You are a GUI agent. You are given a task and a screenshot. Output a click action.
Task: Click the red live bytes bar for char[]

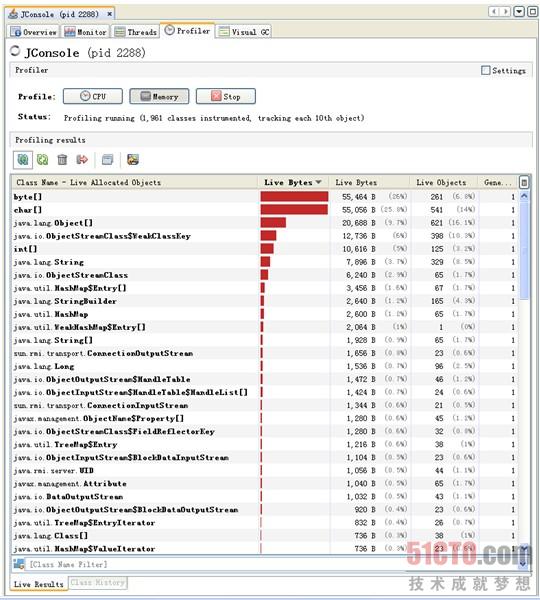[x=294, y=210]
